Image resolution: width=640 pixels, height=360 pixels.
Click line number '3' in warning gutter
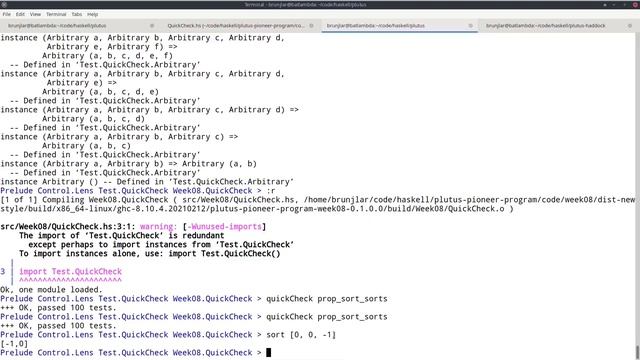[x=3, y=271]
